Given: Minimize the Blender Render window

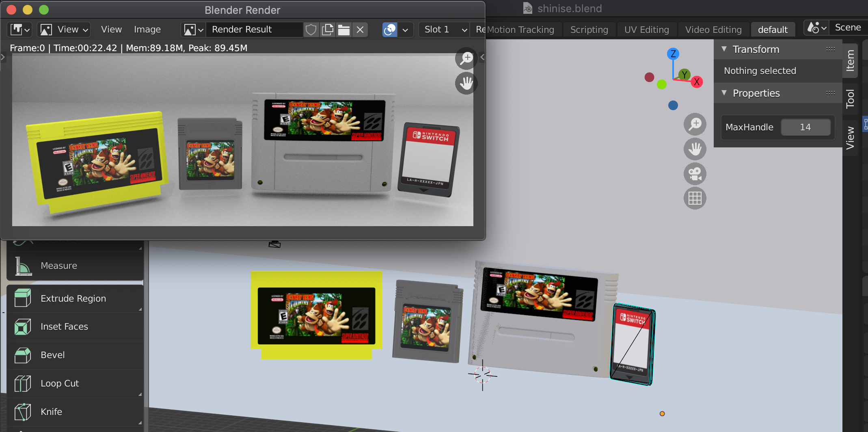Looking at the screenshot, I should 28,10.
